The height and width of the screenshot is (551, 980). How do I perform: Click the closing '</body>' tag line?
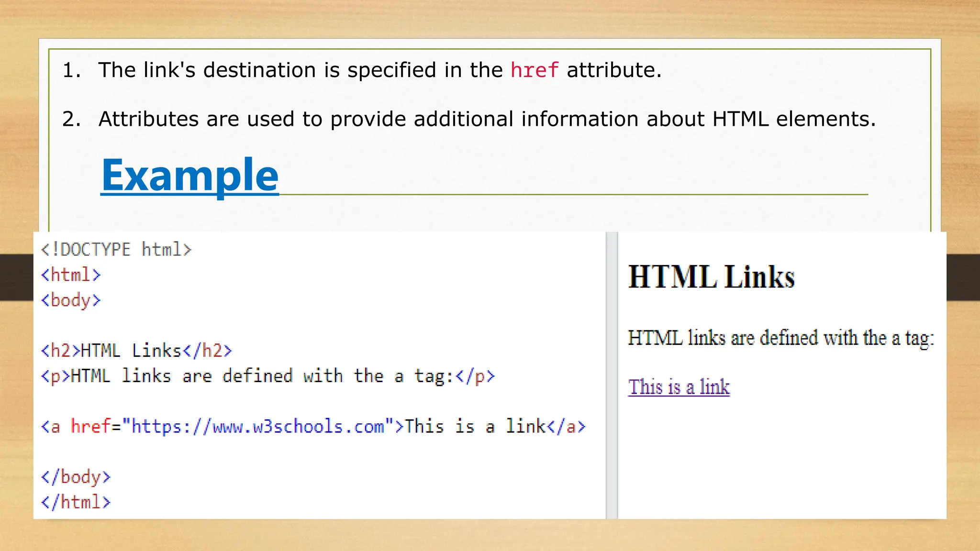coord(76,477)
